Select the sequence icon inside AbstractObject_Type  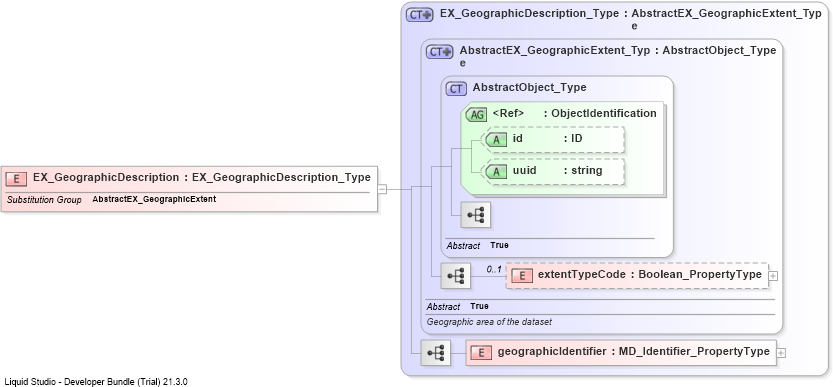click(x=475, y=214)
